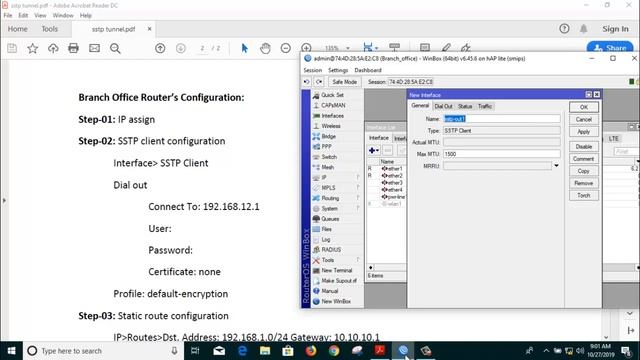Bookmark the PDF with the star icon

point(33,48)
